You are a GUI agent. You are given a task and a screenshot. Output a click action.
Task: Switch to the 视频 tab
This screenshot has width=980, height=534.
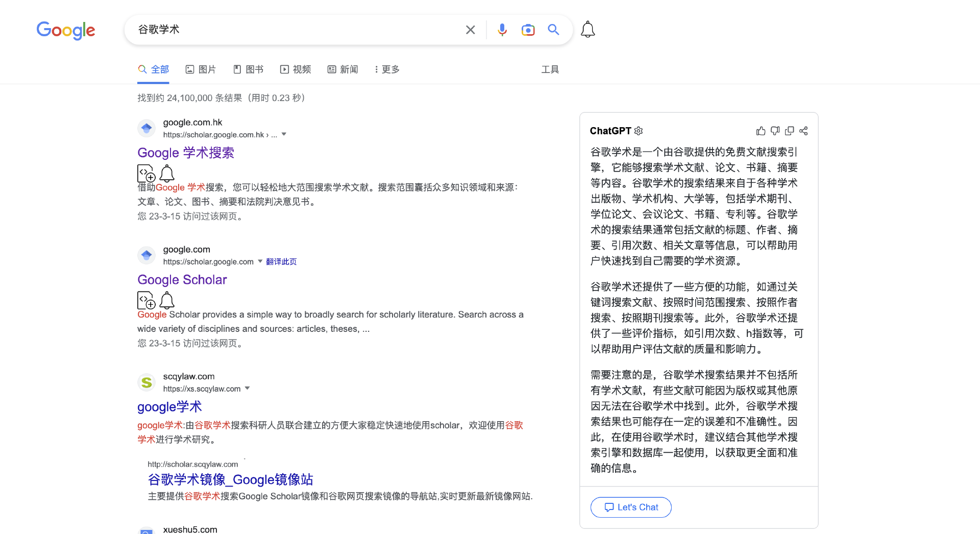295,69
